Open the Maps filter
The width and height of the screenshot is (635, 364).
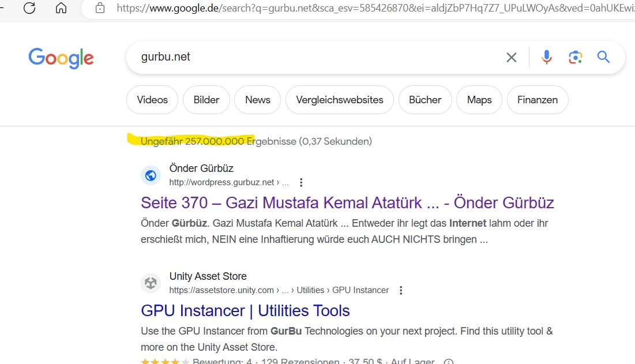[479, 100]
